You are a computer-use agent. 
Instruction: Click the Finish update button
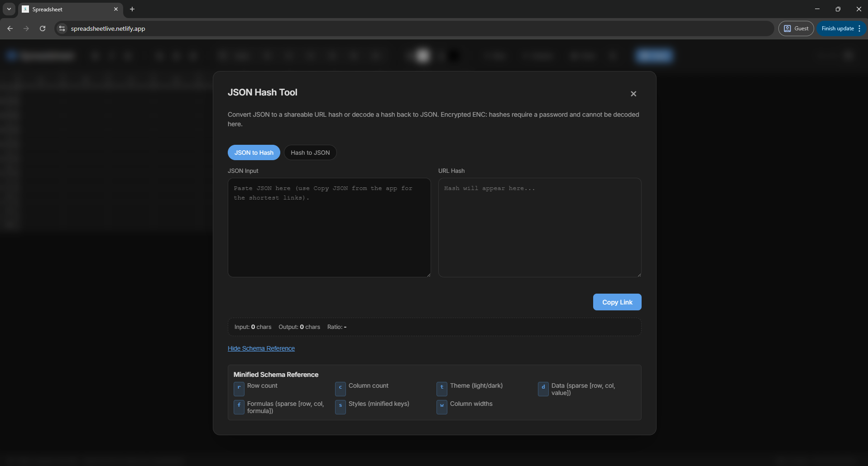click(x=838, y=29)
